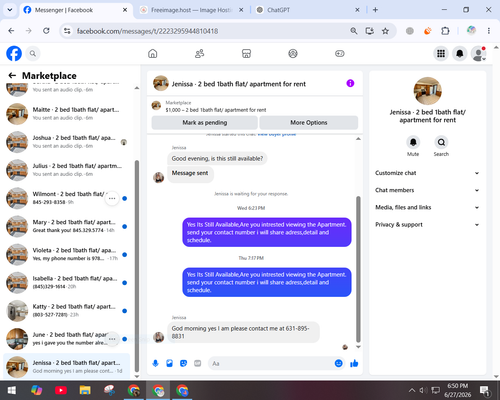Click the address bar URL
This screenshot has height=400, width=500.
coord(147,31)
